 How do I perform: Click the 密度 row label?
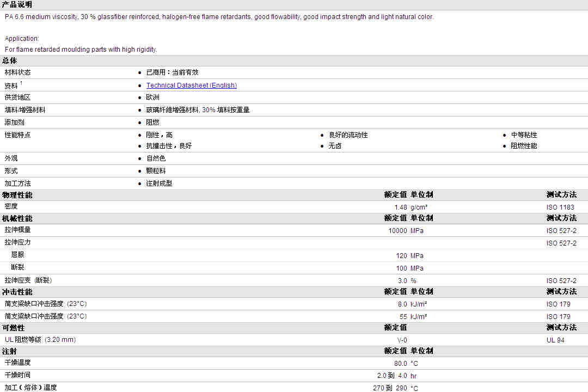[11, 207]
